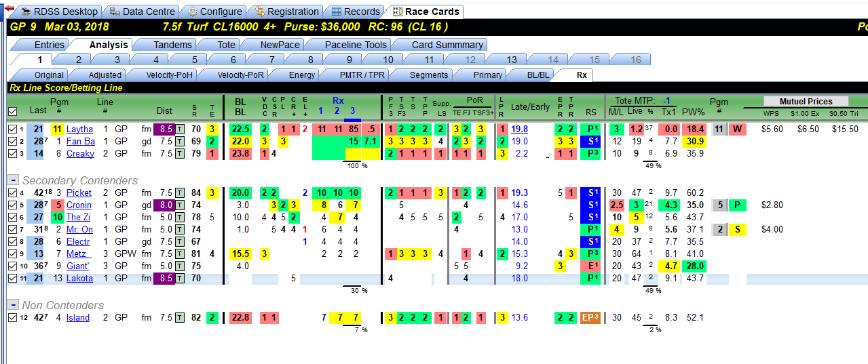Click the turf T icon in Creaky row
868x364 pixels.
click(180, 153)
